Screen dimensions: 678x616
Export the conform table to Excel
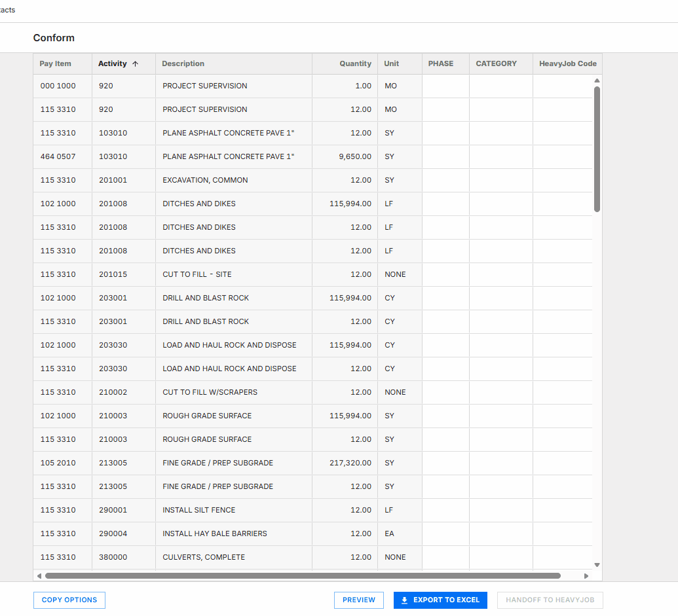coord(440,600)
